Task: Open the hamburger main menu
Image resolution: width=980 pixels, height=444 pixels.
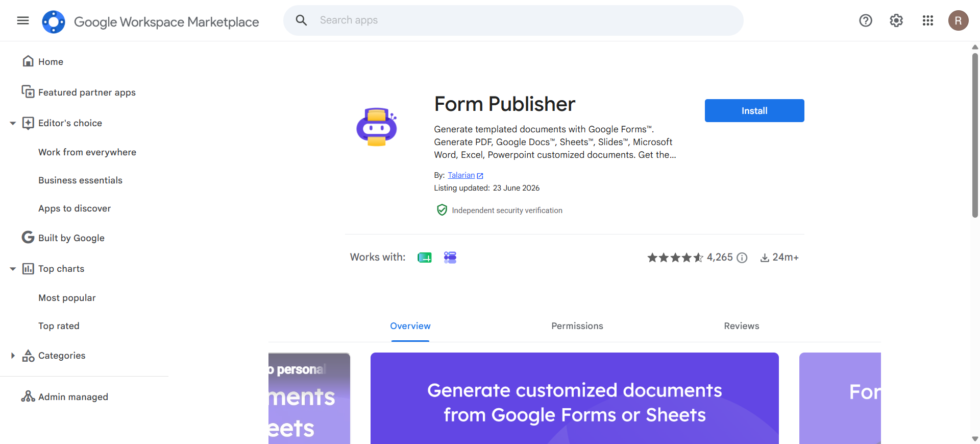Action: (x=23, y=20)
